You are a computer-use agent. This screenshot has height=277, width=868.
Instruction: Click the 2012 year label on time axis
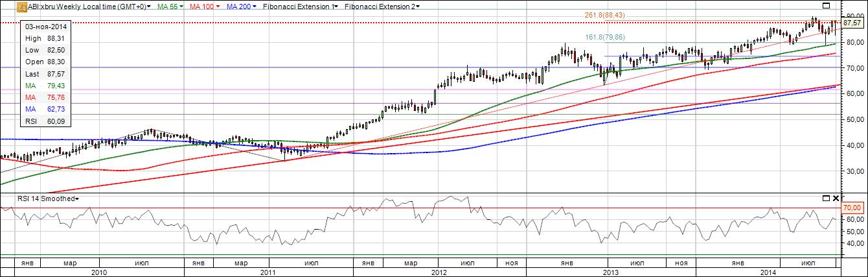(440, 272)
